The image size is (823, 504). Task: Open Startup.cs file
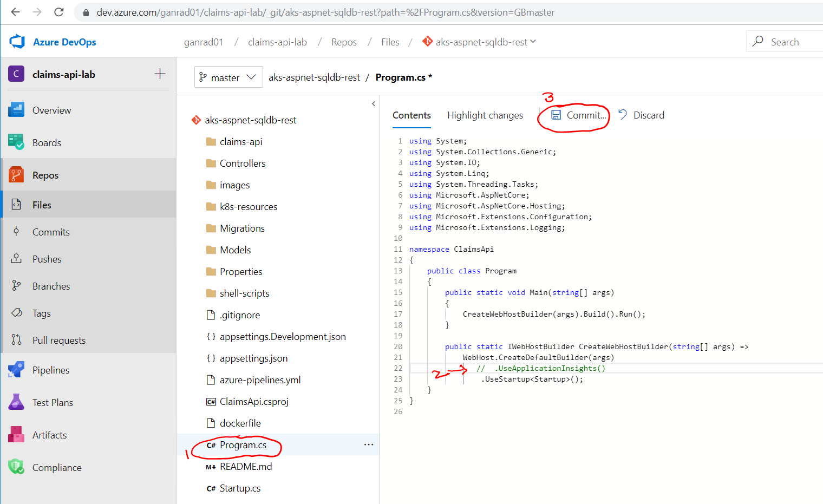tap(240, 488)
